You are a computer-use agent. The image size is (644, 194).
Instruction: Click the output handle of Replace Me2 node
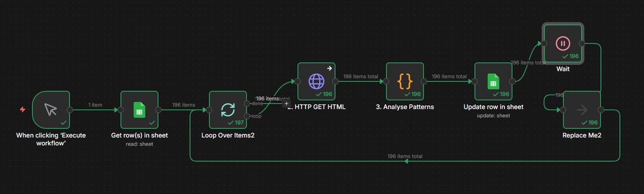601,110
